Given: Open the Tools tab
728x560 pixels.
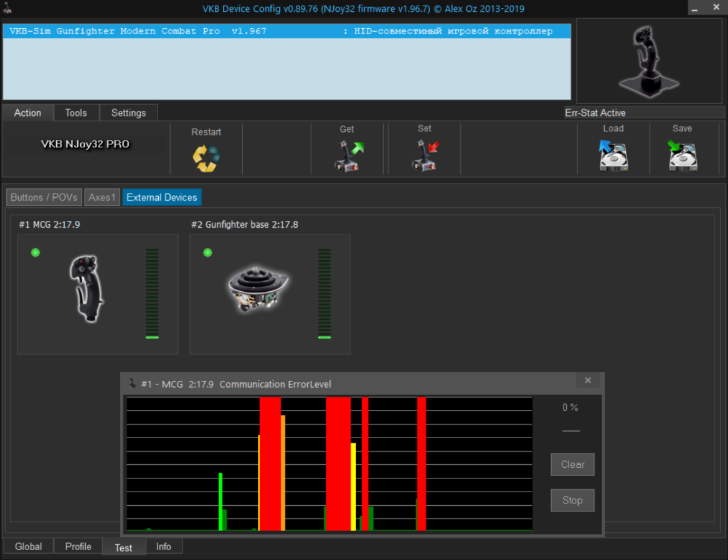Looking at the screenshot, I should click(x=76, y=113).
